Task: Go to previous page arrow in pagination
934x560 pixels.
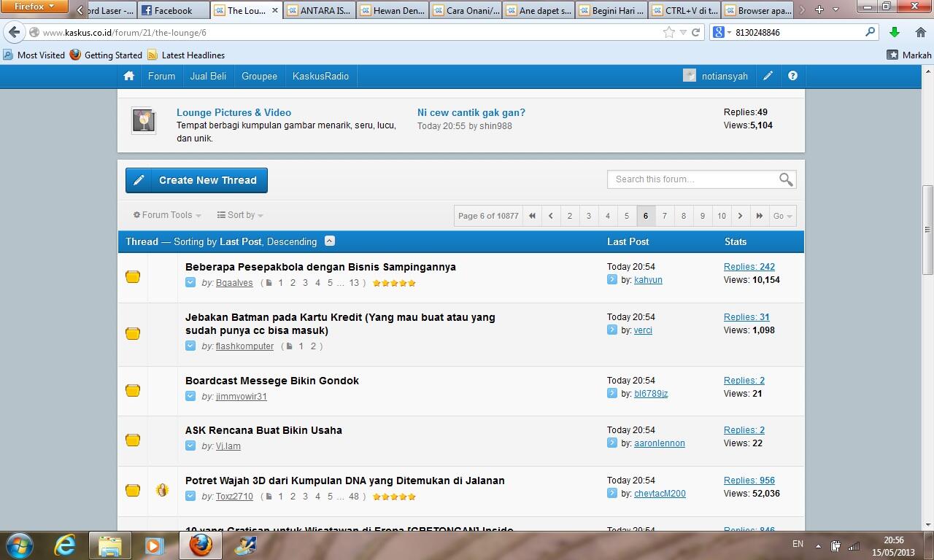Action: [x=551, y=216]
